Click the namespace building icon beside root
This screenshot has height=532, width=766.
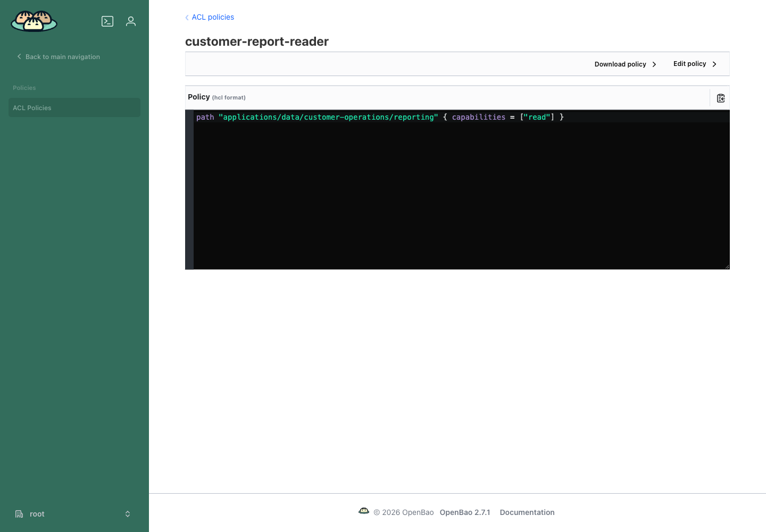point(19,514)
